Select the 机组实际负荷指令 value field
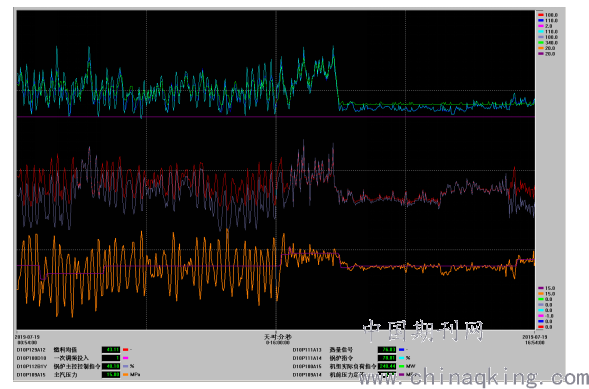The width and height of the screenshot is (589, 389). click(x=387, y=366)
